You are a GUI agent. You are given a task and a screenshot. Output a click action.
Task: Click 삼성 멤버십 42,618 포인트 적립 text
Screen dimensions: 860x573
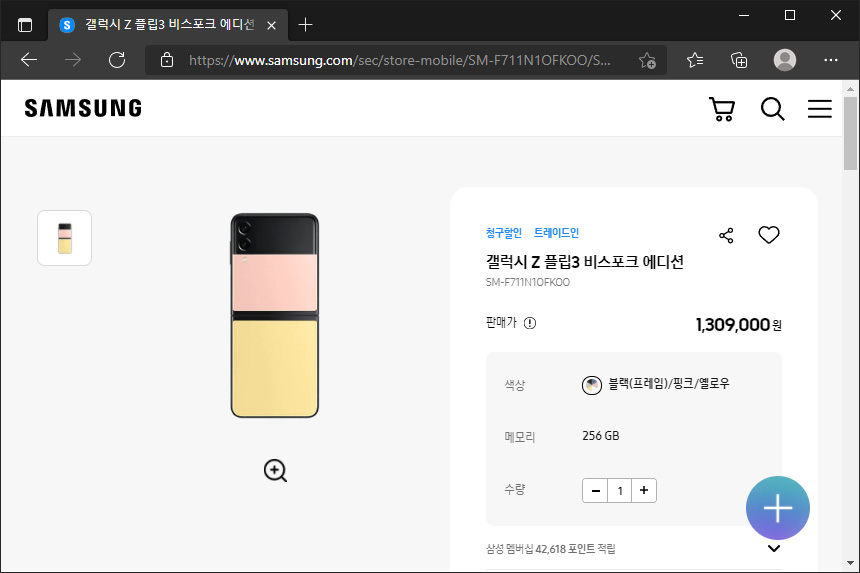point(551,549)
